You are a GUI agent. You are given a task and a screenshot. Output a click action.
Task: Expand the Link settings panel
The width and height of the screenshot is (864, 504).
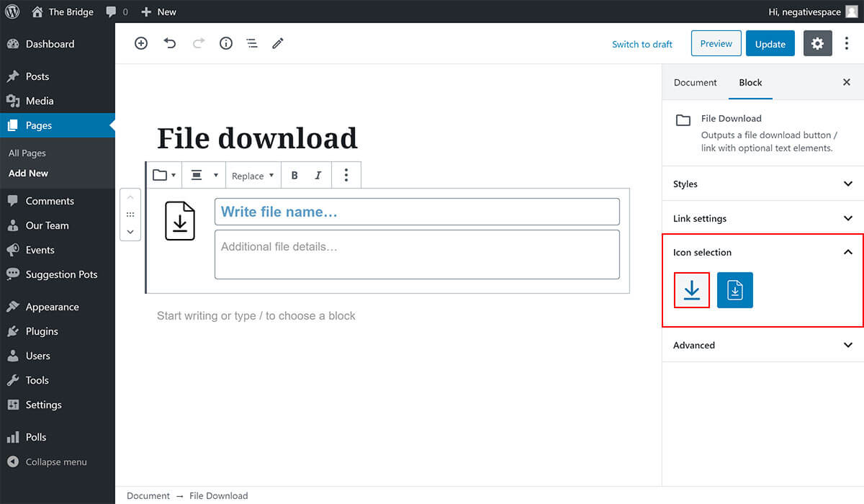[762, 218]
